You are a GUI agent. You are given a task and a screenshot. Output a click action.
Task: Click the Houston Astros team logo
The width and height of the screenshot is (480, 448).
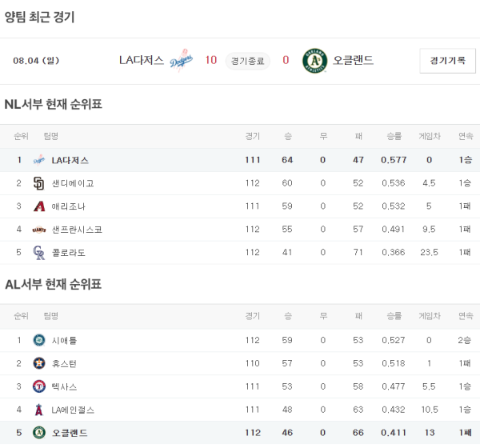pos(38,363)
